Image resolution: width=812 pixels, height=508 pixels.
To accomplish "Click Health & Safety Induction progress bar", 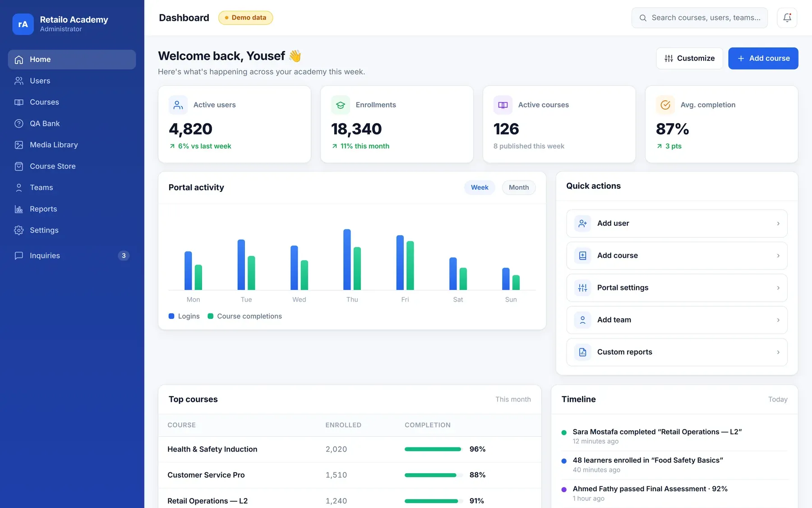I will click(x=434, y=449).
